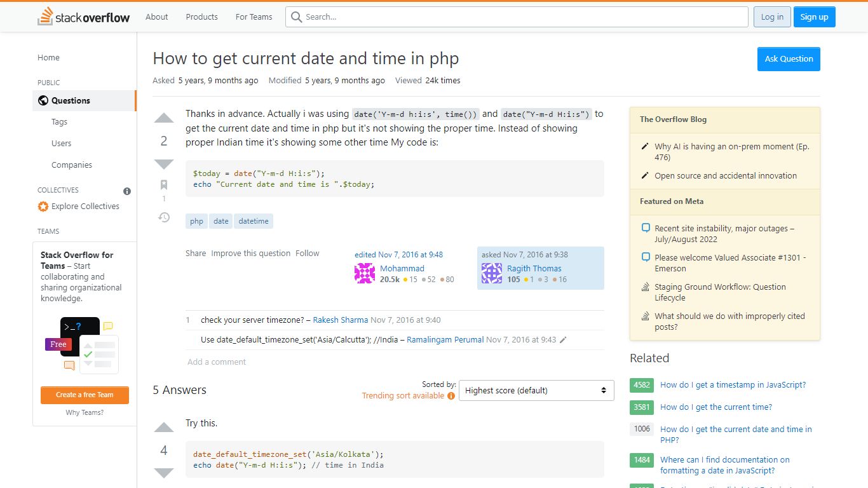Upvote the first answer
Viewport: 868px width, 488px height.
pos(164,427)
